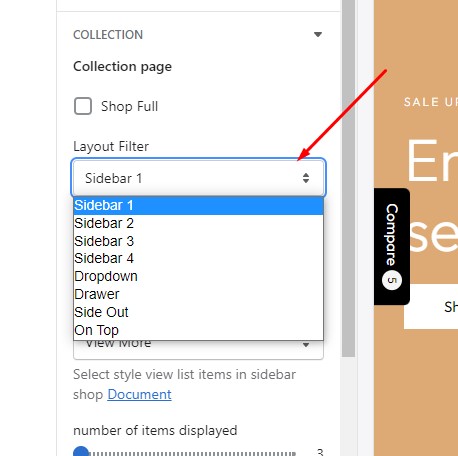
Task: Choose Sidebar 3 option
Action: point(198,241)
